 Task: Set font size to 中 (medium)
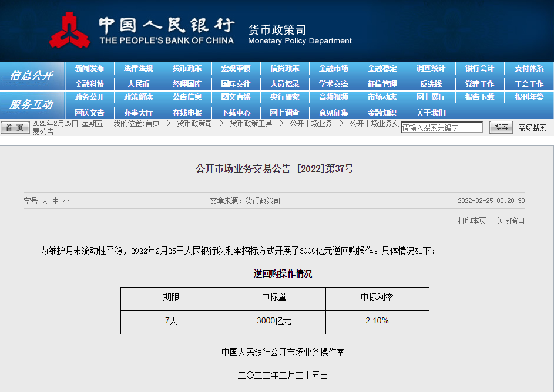click(56, 201)
